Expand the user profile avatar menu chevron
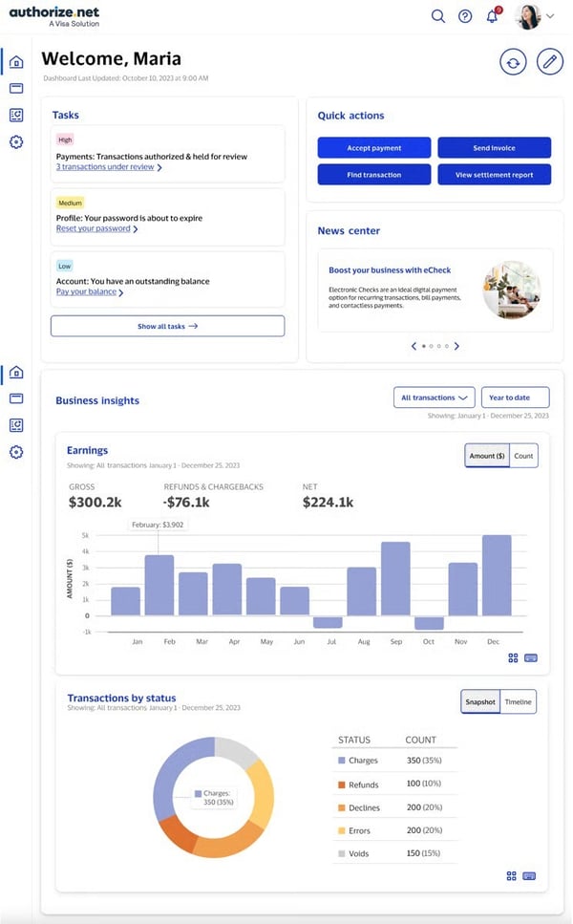Image resolution: width=573 pixels, height=924 pixels. click(550, 16)
